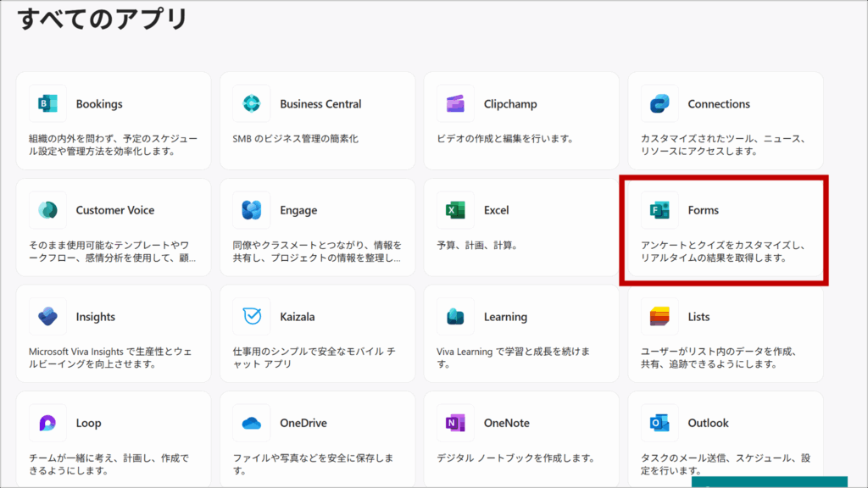Select the Engage app icon

(252, 210)
